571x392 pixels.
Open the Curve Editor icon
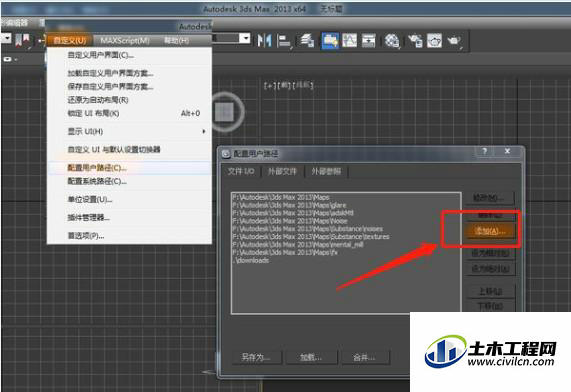tap(350, 40)
